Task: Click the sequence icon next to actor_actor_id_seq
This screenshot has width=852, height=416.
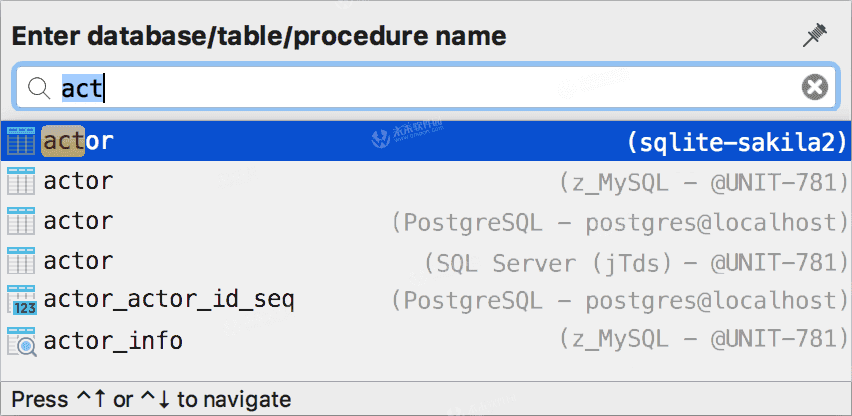Action: coord(22,300)
